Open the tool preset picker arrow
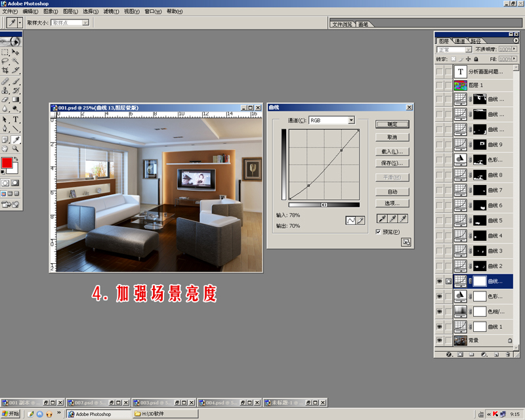Screen dimensions: 525x420 pos(20,23)
